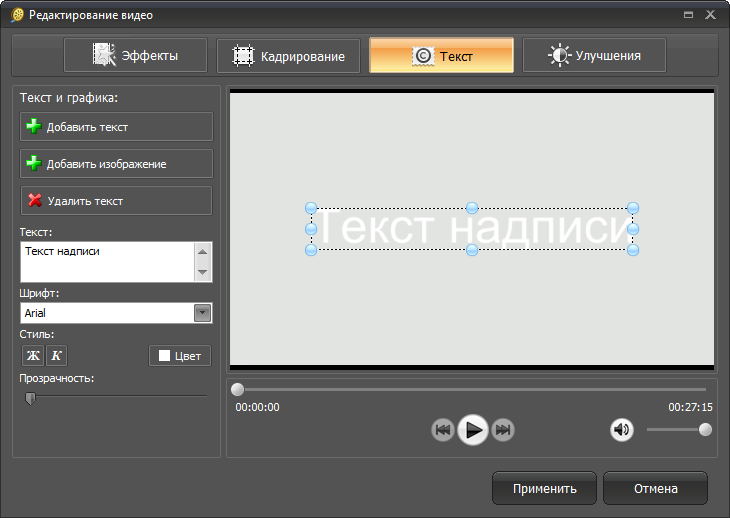This screenshot has height=518, width=730.
Task: Close the Редактирование видео window
Action: [710, 15]
